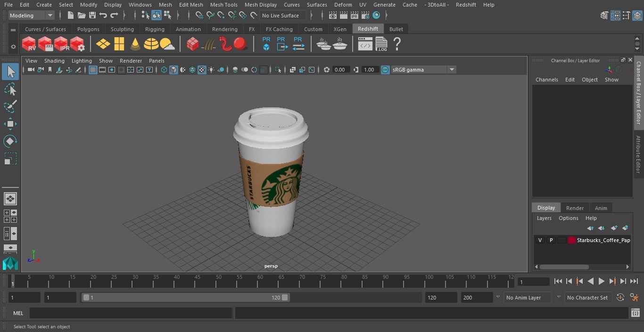Open the Redshift log file icon
The height and width of the screenshot is (332, 644).
coord(381,44)
